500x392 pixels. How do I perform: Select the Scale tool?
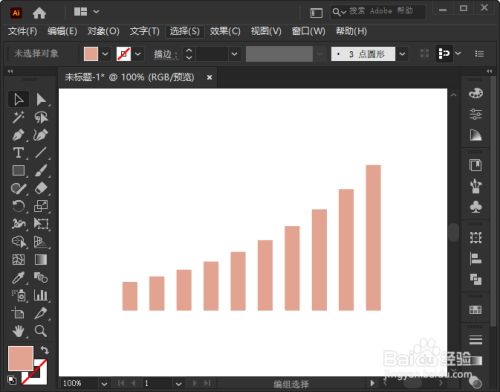[41, 206]
